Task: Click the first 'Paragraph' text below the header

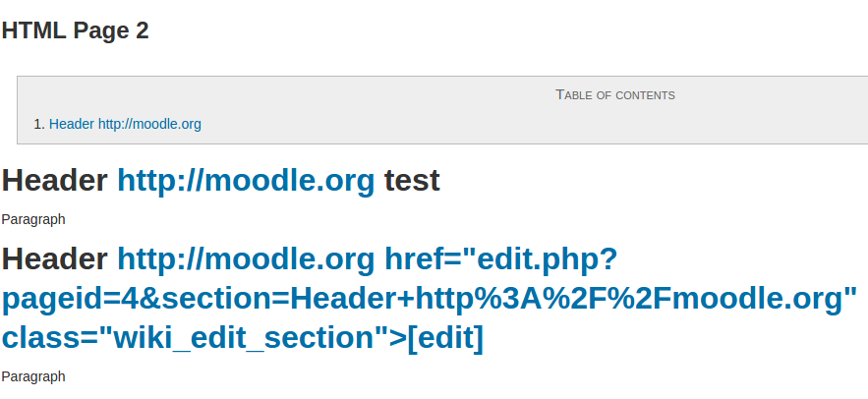Action: [33, 220]
